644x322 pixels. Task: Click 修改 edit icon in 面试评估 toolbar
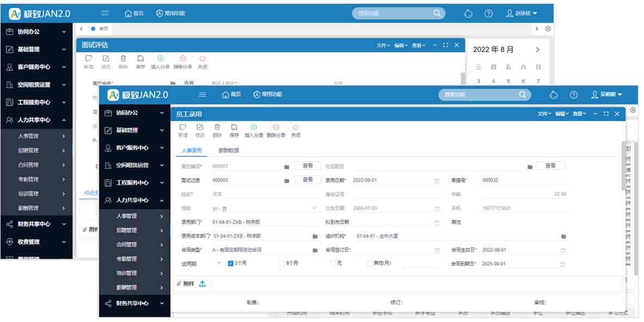[x=106, y=59]
